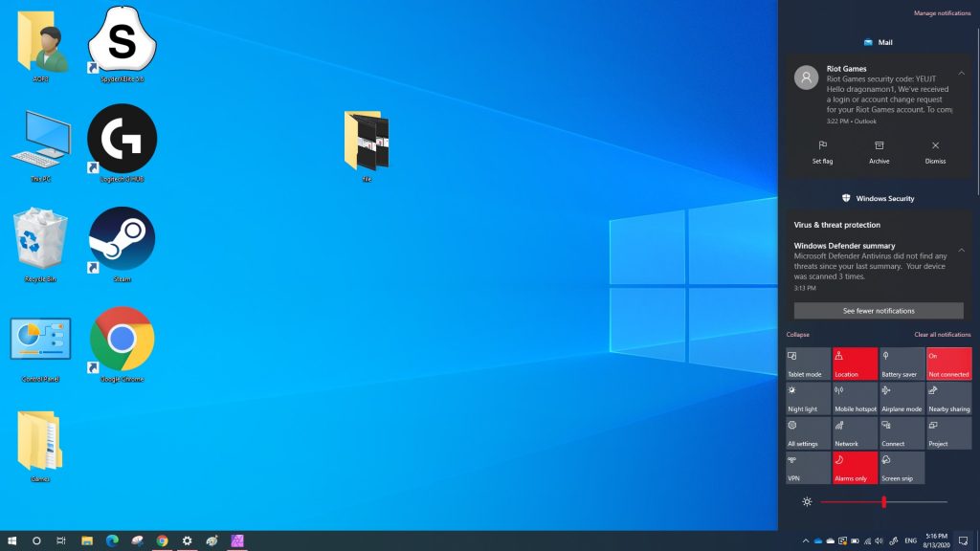Show hidden icons in the system tray
The height and width of the screenshot is (551, 980).
pyautogui.click(x=805, y=541)
